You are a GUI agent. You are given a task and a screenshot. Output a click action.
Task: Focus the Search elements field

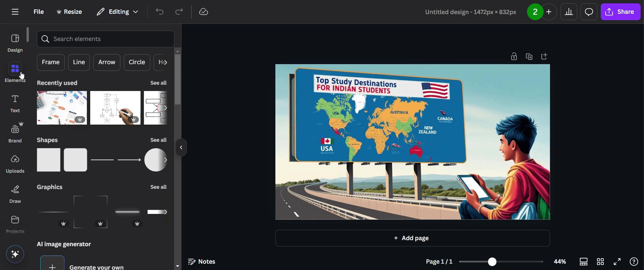click(106, 39)
